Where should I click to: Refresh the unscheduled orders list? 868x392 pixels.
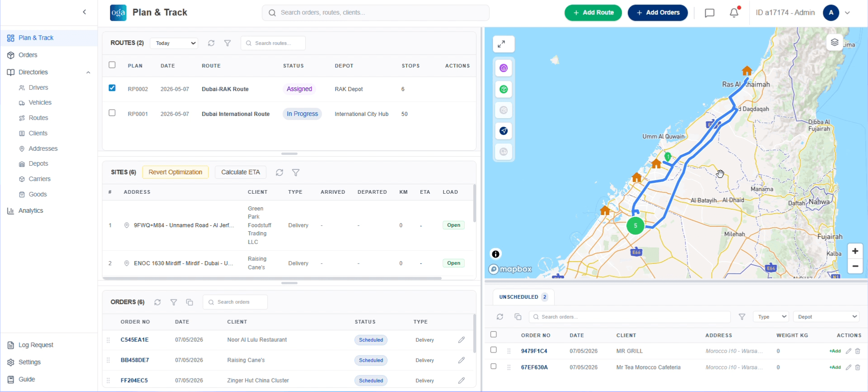[x=500, y=317]
